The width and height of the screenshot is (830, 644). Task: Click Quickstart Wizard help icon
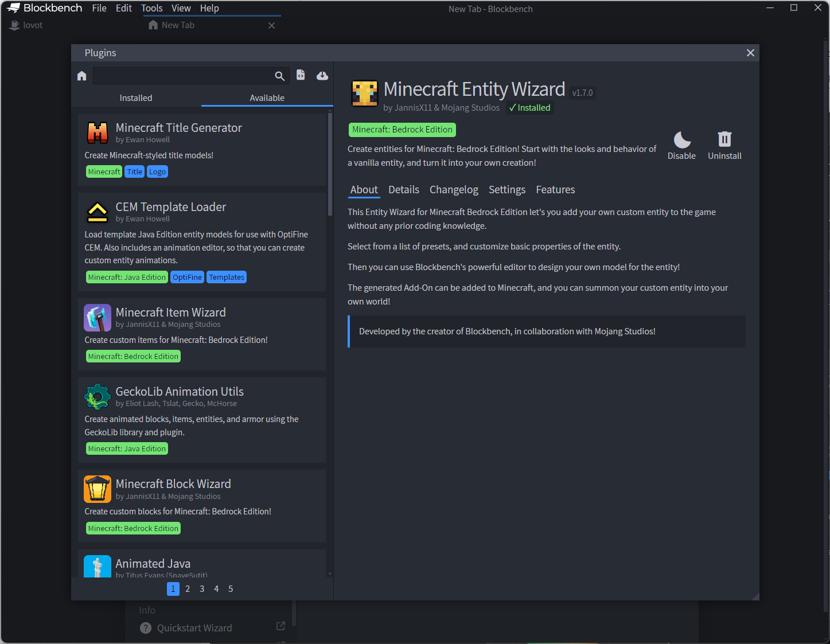146,628
